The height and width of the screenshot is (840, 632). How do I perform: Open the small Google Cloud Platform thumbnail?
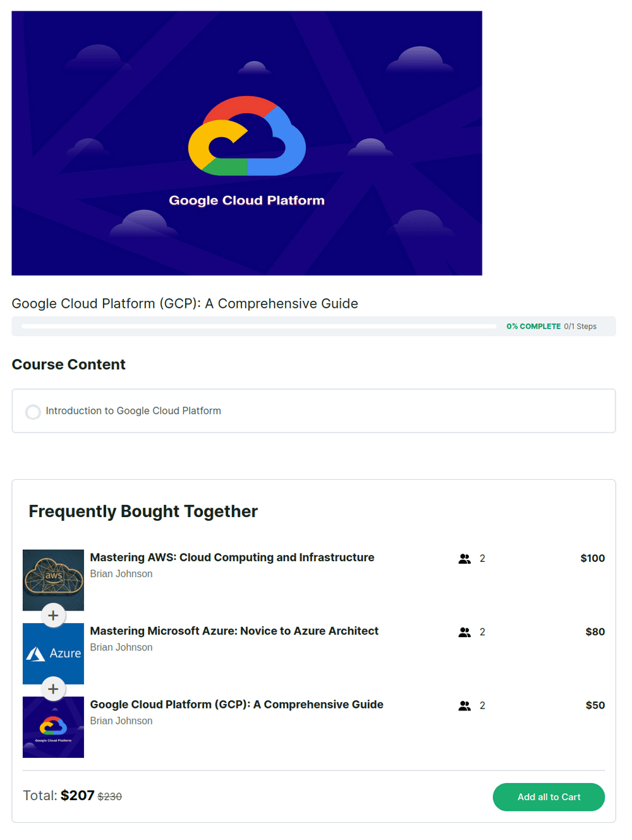[x=53, y=727]
